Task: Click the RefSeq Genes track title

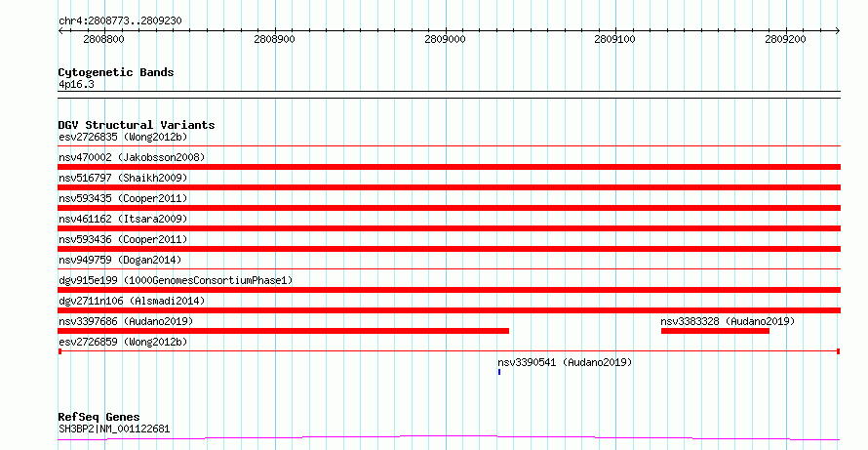Action: tap(99, 417)
